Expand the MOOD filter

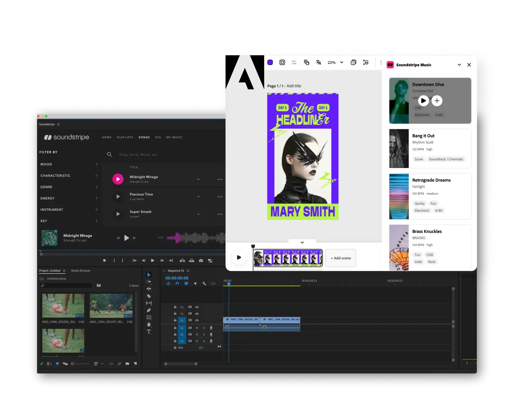tap(96, 164)
